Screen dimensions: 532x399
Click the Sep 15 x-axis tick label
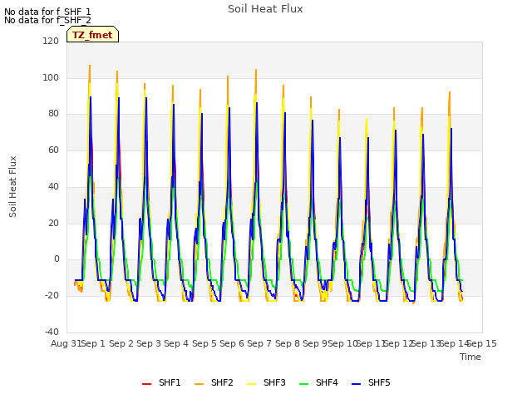click(x=482, y=343)
